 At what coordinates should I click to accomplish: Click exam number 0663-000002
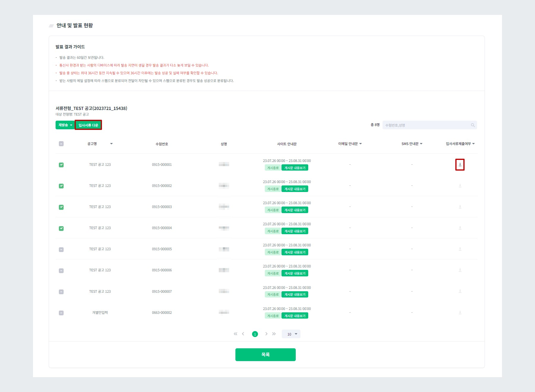pos(162,313)
